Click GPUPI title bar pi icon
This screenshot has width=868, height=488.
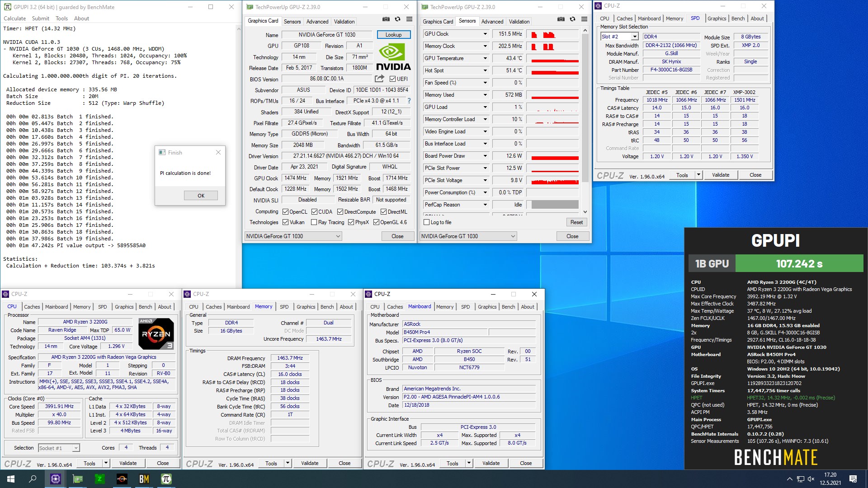8,7
